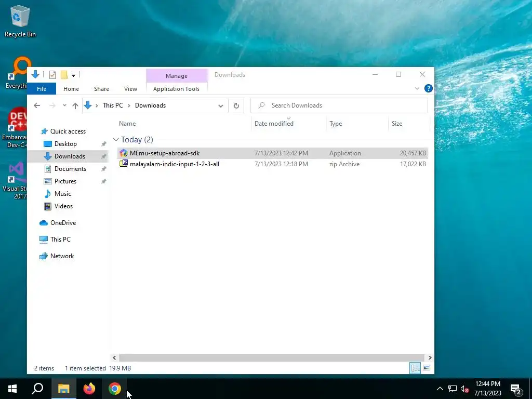Open the network tray icon
The image size is (532, 399).
click(453, 389)
